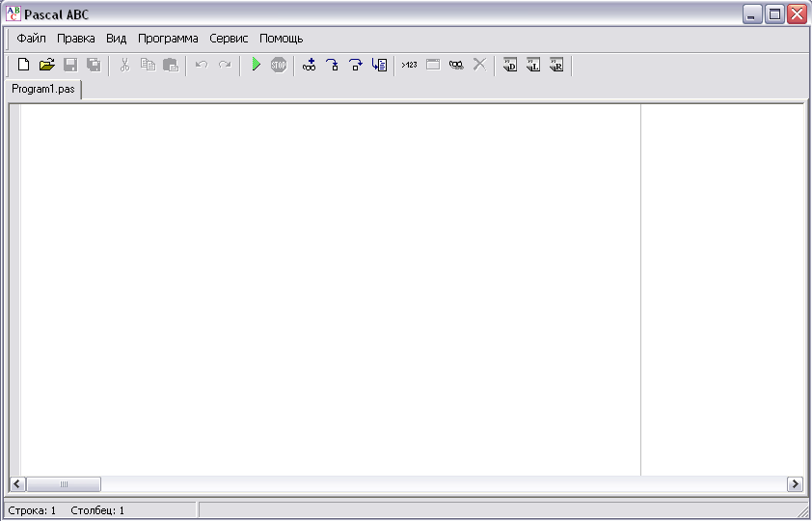Close the Pascal ABC window
The image size is (812, 521).
click(x=797, y=14)
